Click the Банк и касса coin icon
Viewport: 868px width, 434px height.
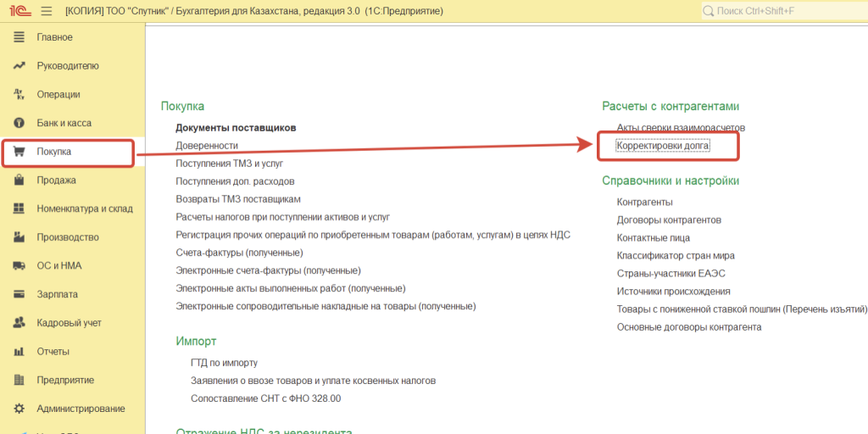19,123
